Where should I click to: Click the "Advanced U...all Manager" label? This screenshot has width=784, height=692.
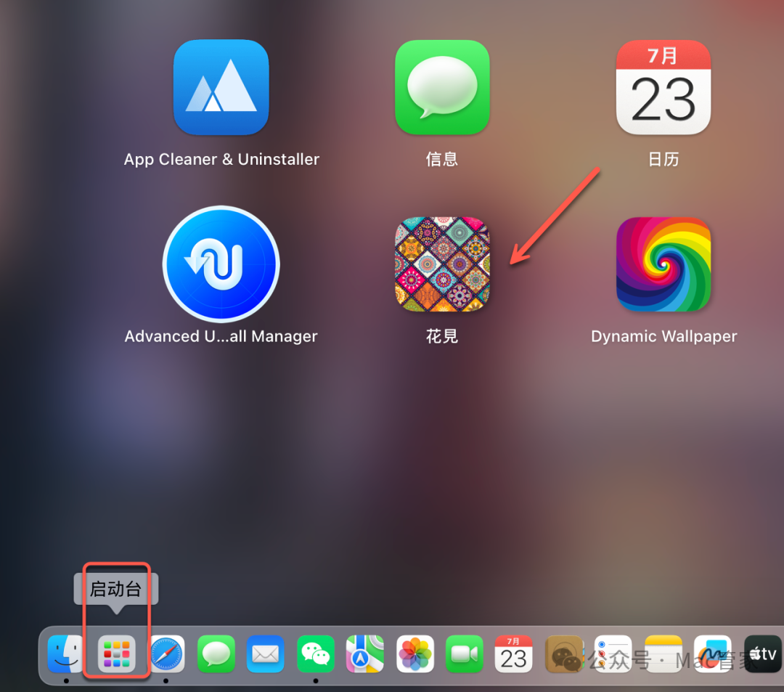[221, 336]
